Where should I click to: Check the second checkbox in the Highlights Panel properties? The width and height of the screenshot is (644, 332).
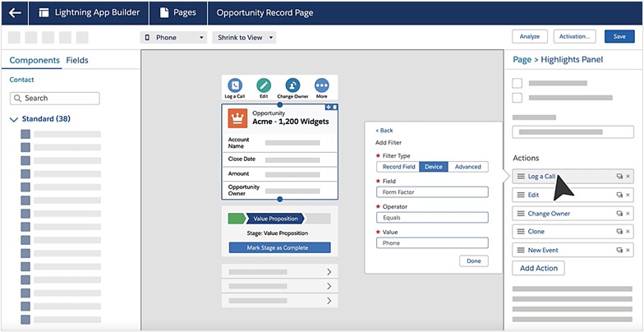[517, 98]
